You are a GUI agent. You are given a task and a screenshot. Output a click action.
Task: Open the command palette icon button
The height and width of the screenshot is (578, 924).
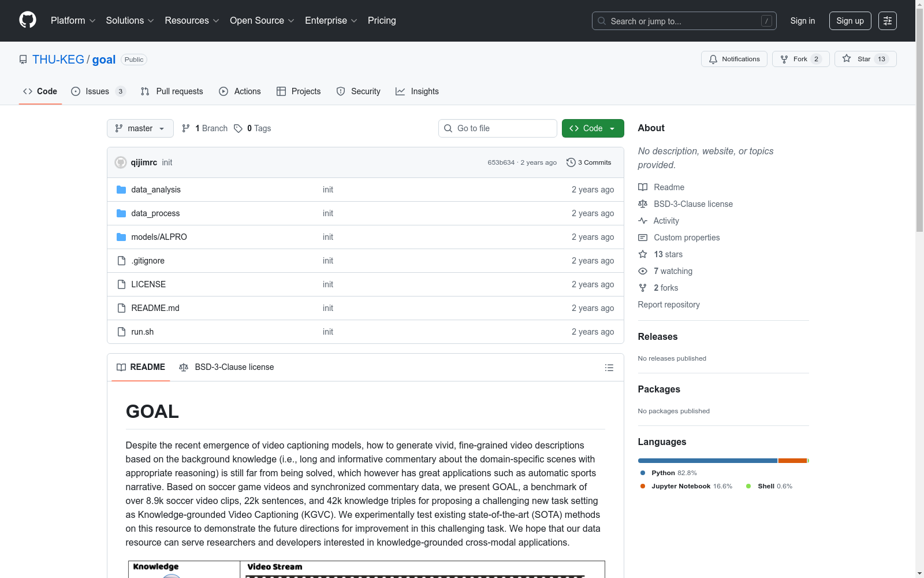(x=887, y=21)
